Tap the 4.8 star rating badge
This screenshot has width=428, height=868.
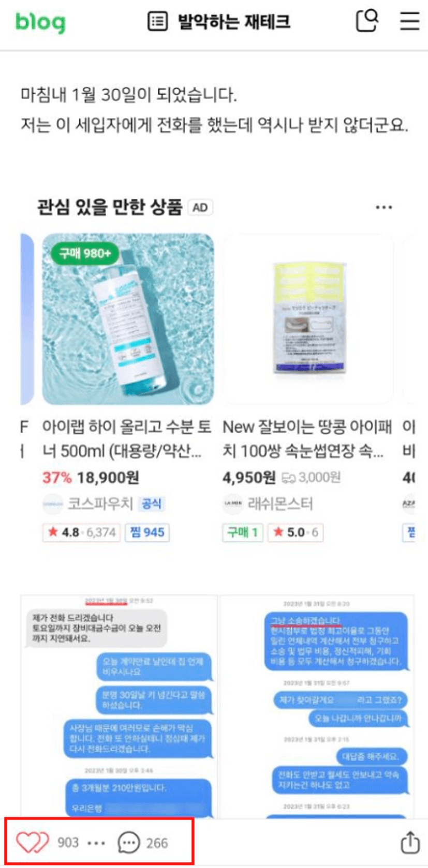pos(82,532)
